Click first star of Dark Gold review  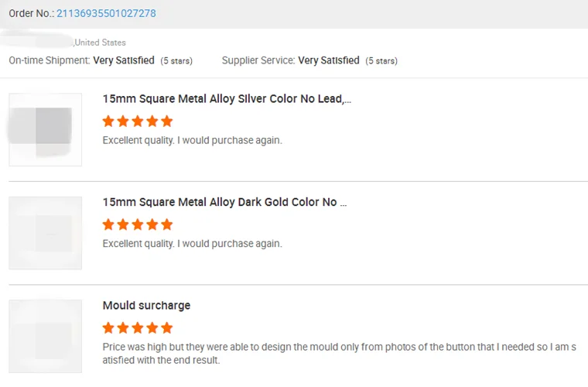pos(108,224)
